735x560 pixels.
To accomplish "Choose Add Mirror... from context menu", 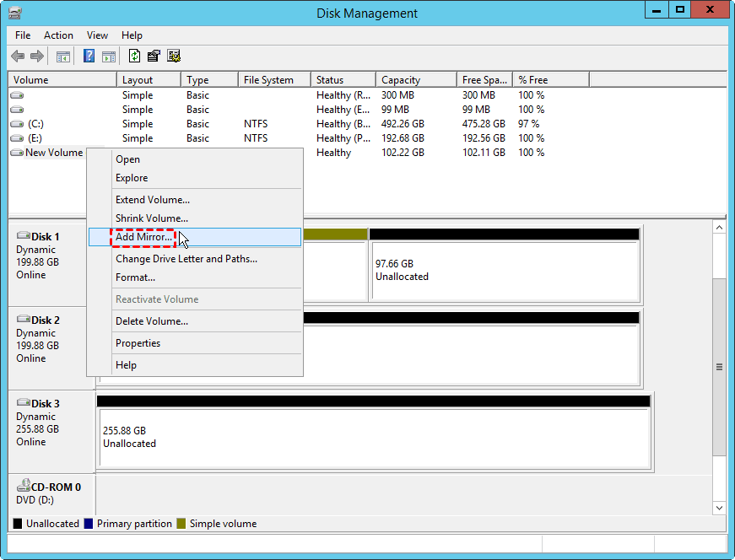I will [143, 237].
